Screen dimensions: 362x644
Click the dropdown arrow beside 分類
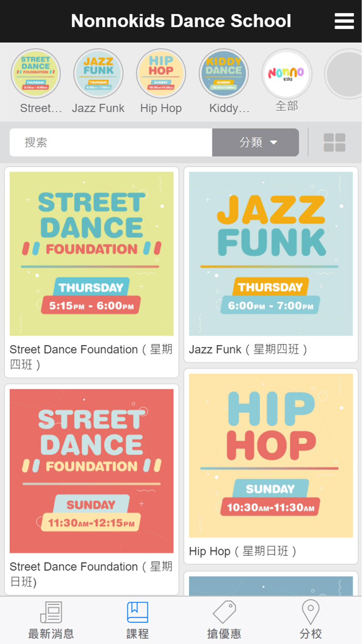274,142
